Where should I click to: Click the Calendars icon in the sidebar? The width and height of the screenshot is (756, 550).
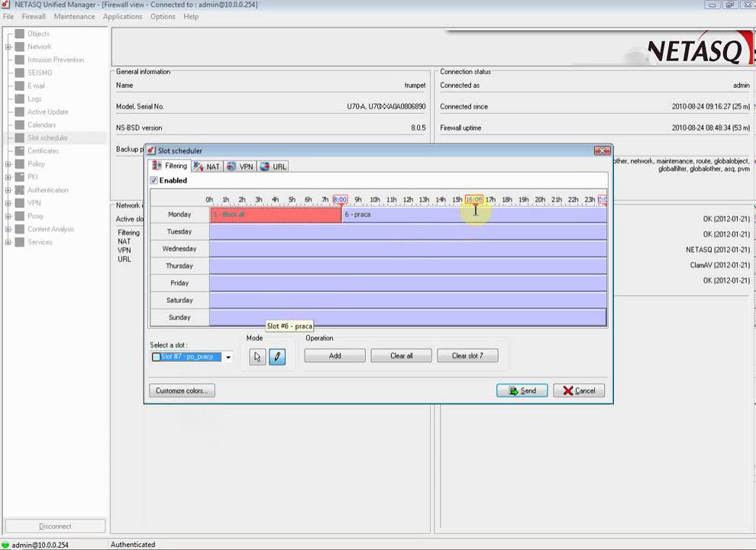coord(19,125)
